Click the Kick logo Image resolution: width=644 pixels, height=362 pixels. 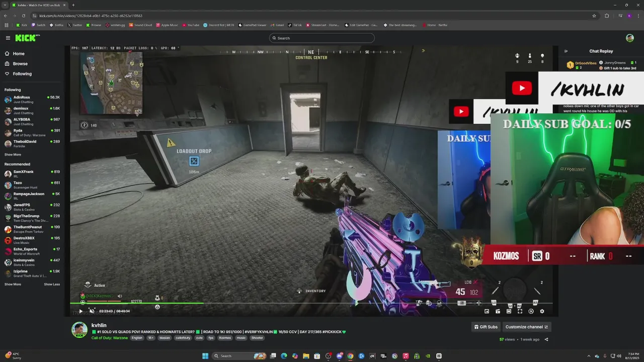point(26,38)
